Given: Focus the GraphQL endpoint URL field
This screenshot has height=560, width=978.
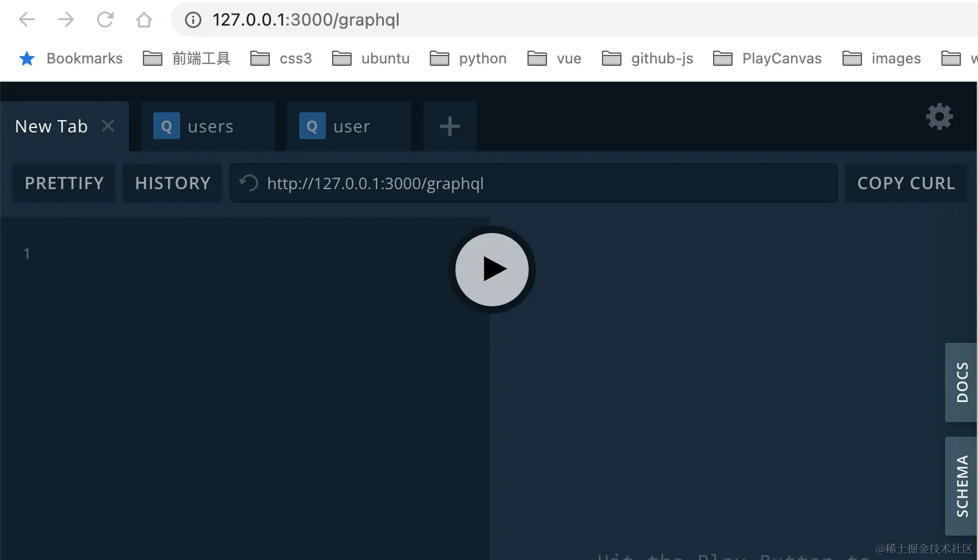Looking at the screenshot, I should pos(533,183).
